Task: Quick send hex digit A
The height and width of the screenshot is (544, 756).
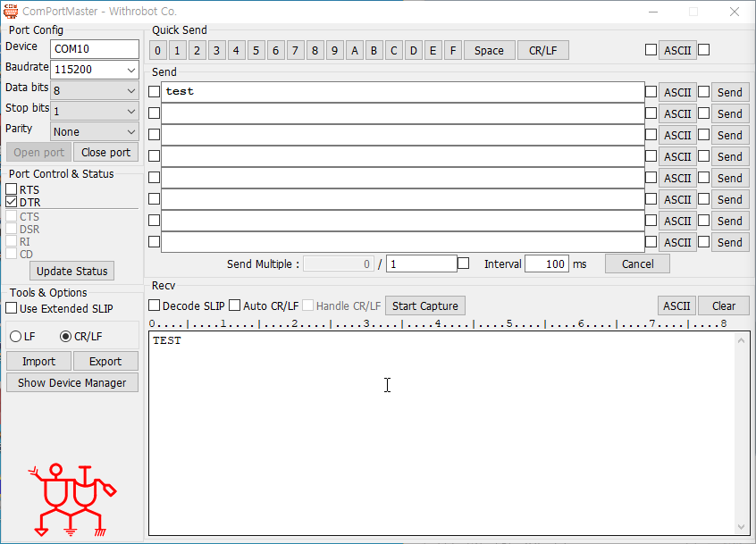Action: (x=355, y=51)
